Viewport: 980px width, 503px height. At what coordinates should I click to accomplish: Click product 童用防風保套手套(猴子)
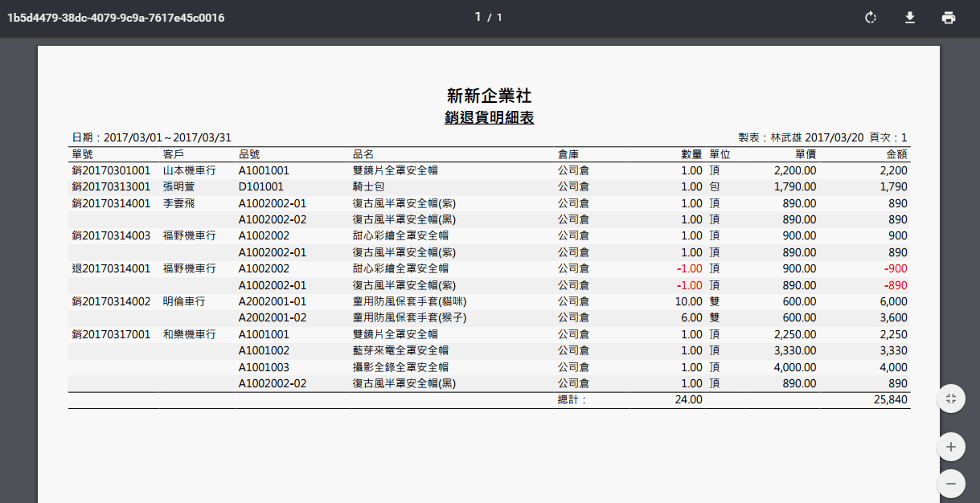pos(410,318)
